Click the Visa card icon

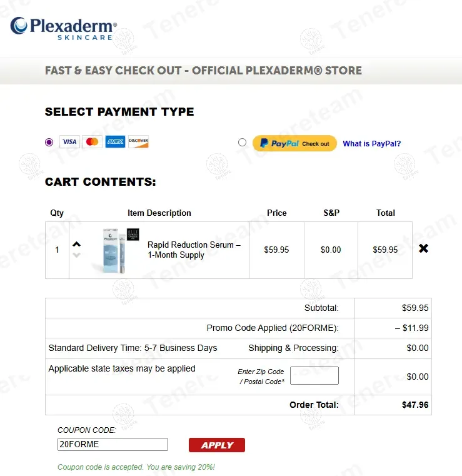tap(69, 142)
